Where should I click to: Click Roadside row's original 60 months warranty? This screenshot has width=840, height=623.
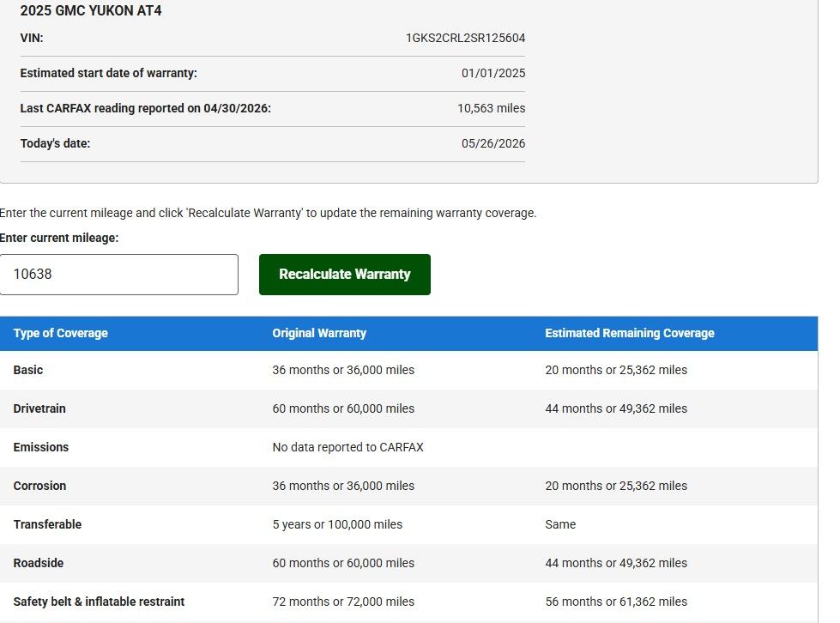click(343, 563)
